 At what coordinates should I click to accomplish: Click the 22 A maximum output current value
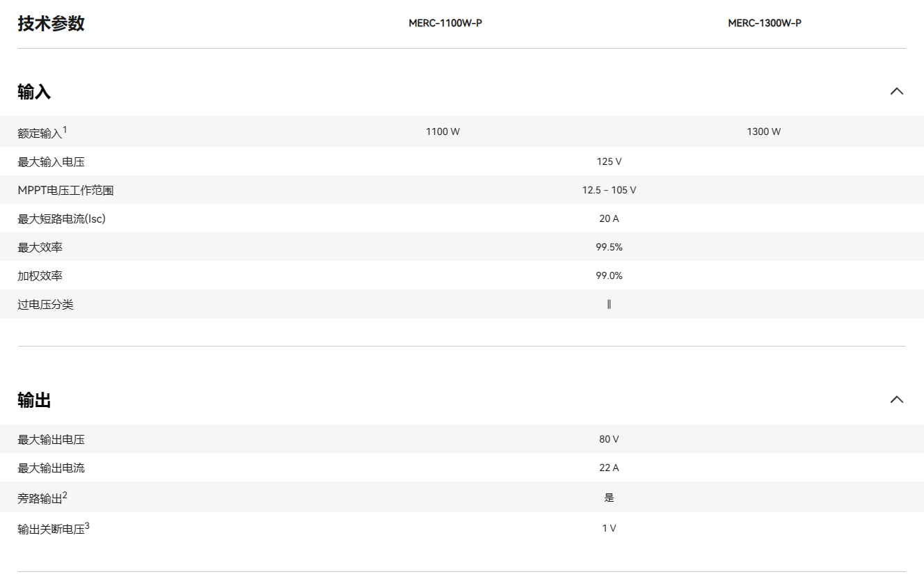coord(609,468)
